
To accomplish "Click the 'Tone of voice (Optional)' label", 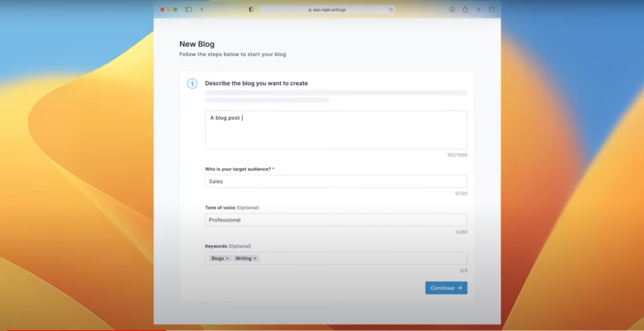I will coord(232,208).
